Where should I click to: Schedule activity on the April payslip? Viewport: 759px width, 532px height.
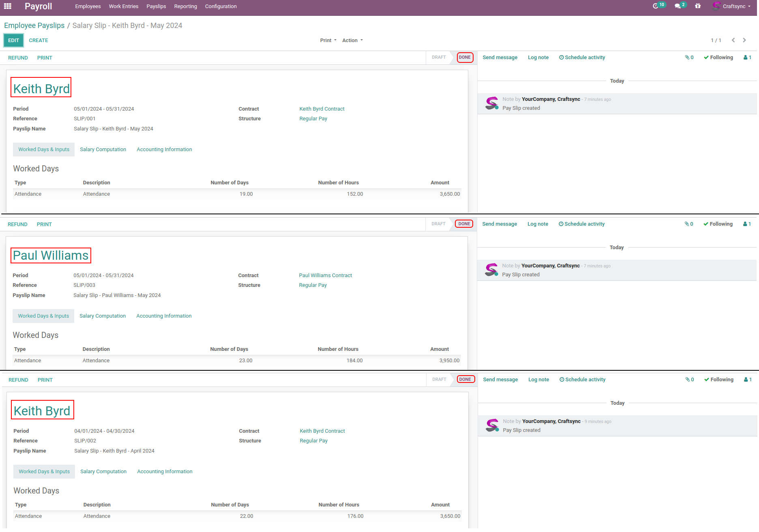pyautogui.click(x=582, y=380)
